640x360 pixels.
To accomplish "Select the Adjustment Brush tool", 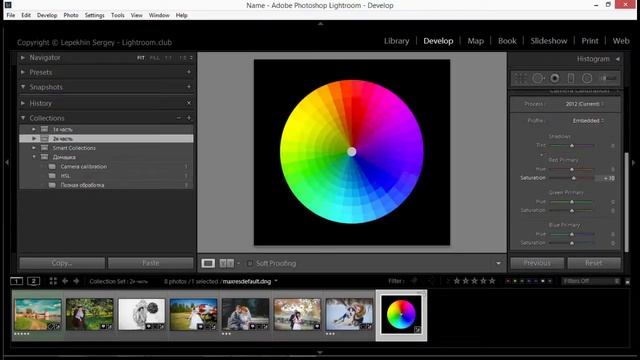I will coord(608,78).
